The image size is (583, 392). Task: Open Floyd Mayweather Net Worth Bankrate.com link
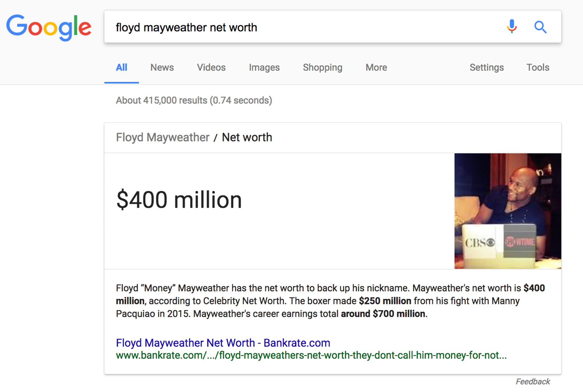pos(223,343)
